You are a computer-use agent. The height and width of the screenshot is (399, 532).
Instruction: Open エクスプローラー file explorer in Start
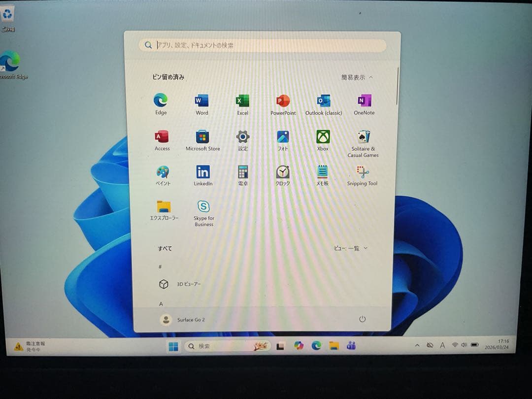[x=164, y=210]
